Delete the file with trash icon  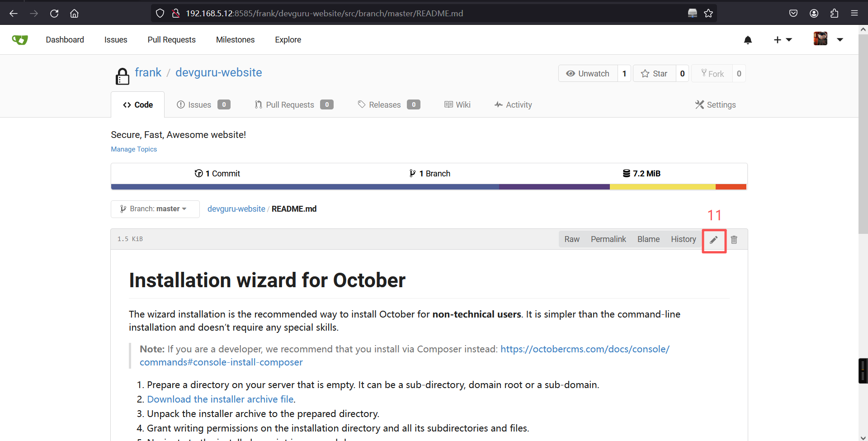[x=734, y=240]
